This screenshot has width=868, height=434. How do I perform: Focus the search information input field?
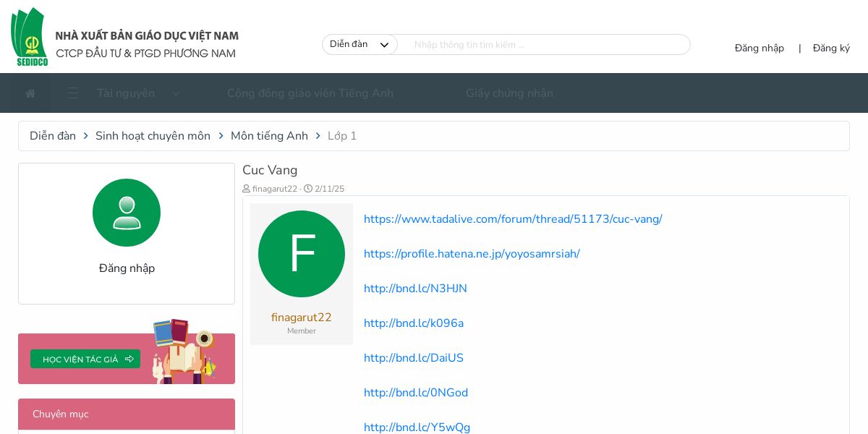click(545, 45)
